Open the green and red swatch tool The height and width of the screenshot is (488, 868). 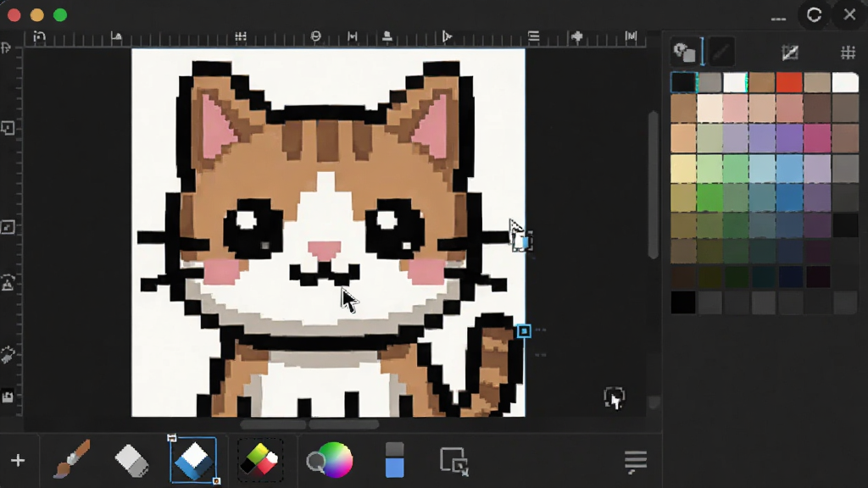tap(259, 460)
